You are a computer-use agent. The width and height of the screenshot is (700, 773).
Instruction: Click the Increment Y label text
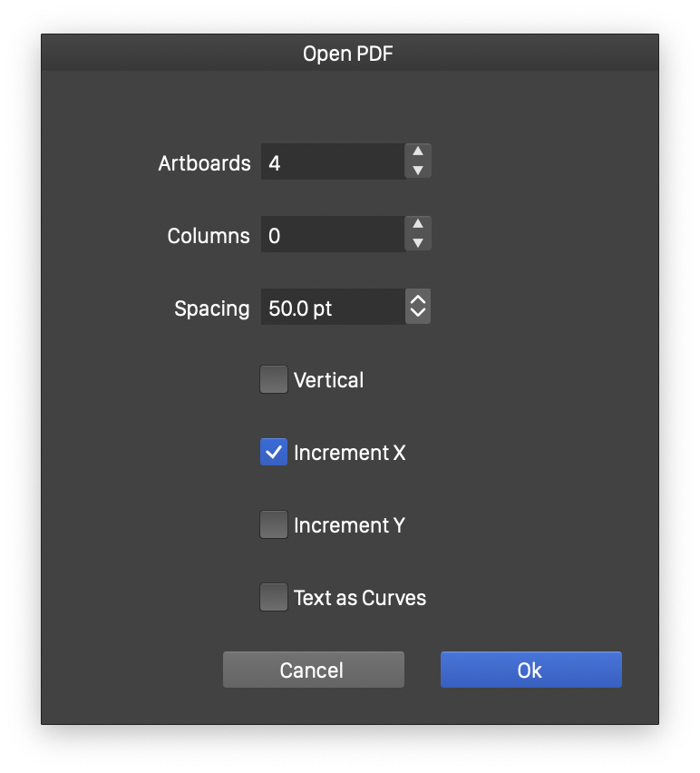tap(349, 525)
